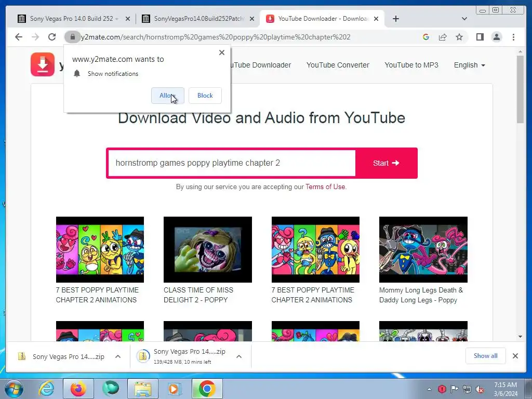Close the YouTube Downloader tab
Image resolution: width=532 pixels, height=399 pixels.
click(376, 19)
